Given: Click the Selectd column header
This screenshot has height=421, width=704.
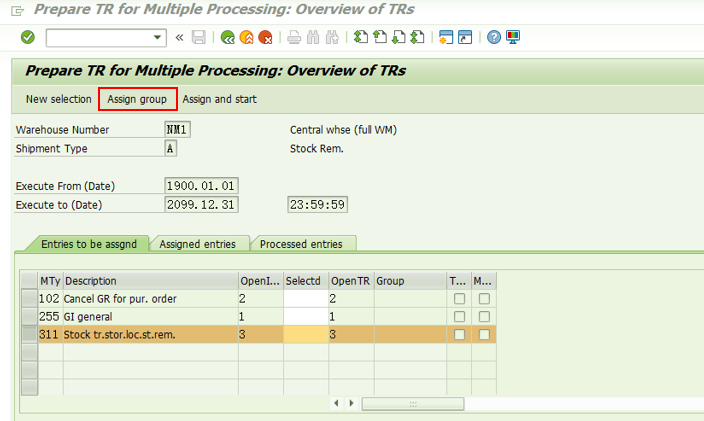Looking at the screenshot, I should pos(306,281).
